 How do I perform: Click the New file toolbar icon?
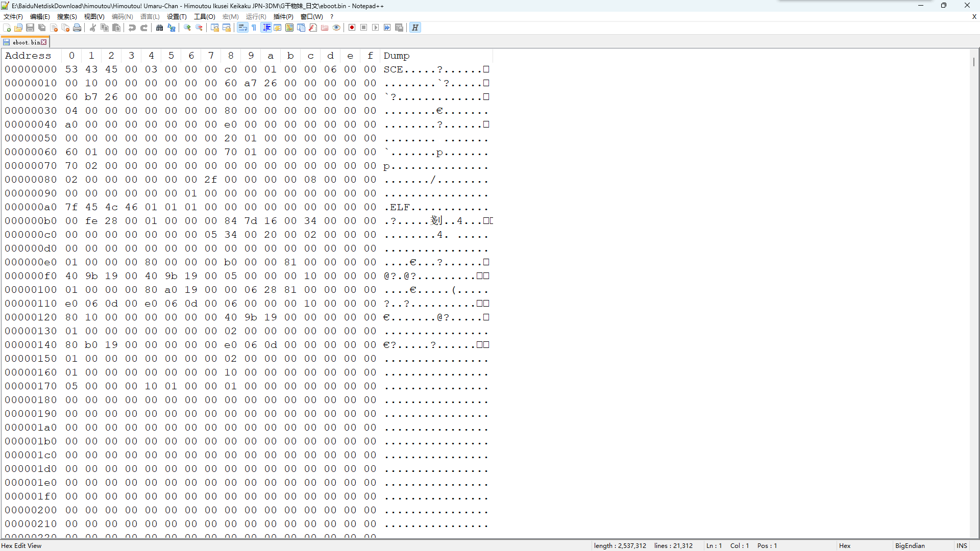(7, 28)
